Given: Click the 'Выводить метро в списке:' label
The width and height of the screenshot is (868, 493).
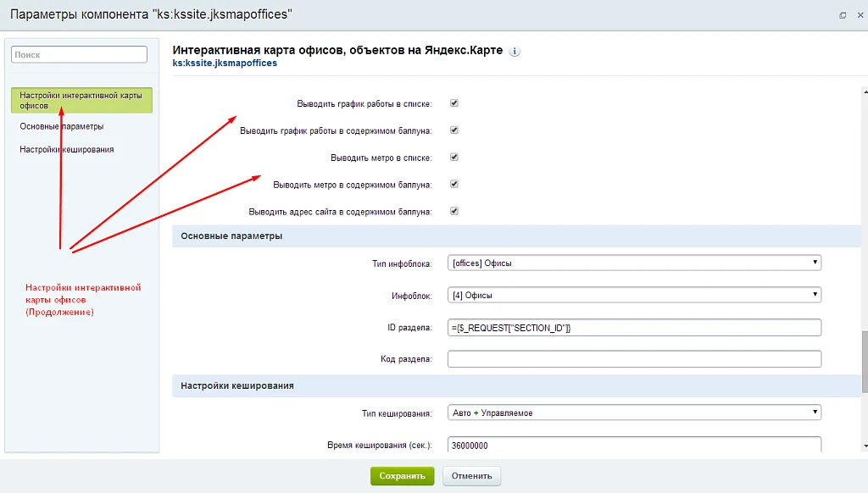Looking at the screenshot, I should (x=381, y=158).
